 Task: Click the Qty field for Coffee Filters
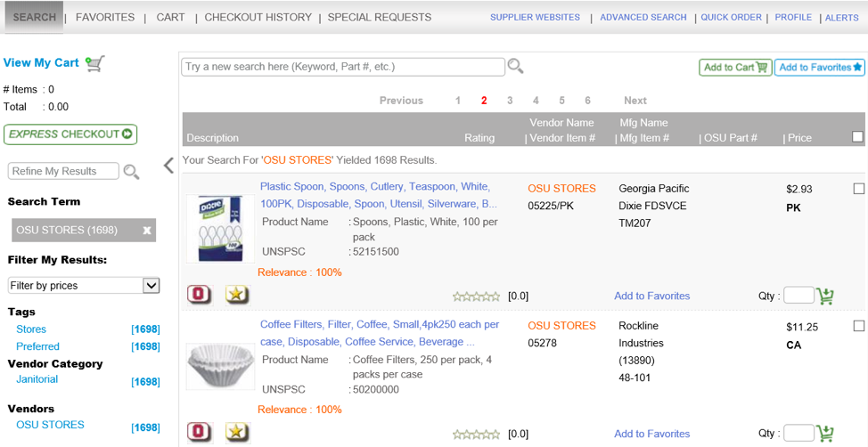coord(798,433)
